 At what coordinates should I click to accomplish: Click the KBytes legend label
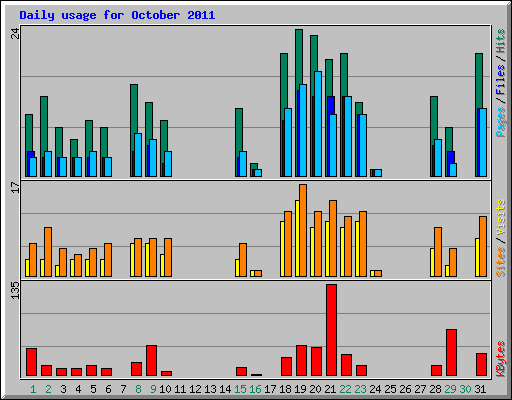click(500, 359)
